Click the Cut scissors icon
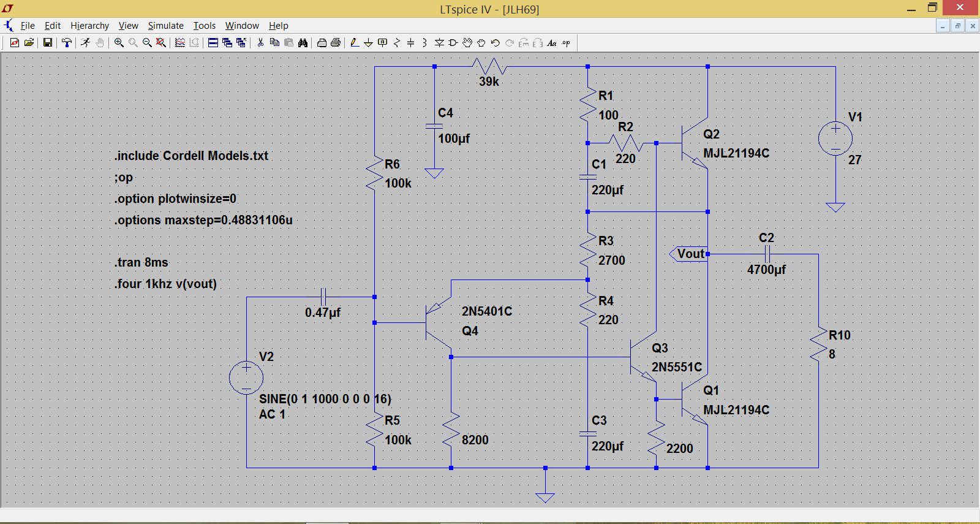This screenshot has width=980, height=524. [x=260, y=42]
